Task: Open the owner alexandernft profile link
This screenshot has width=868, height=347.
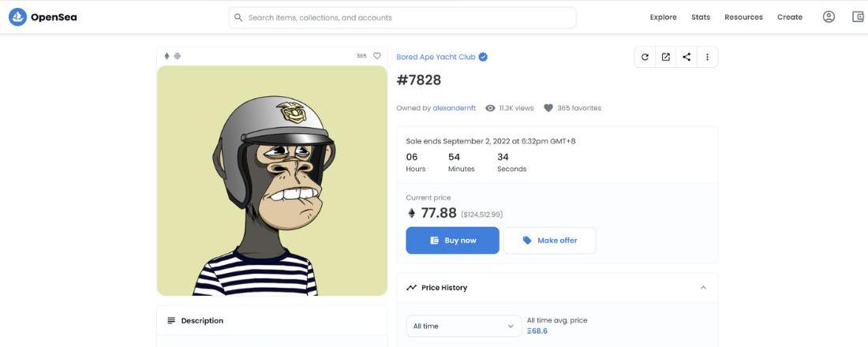Action: click(454, 108)
